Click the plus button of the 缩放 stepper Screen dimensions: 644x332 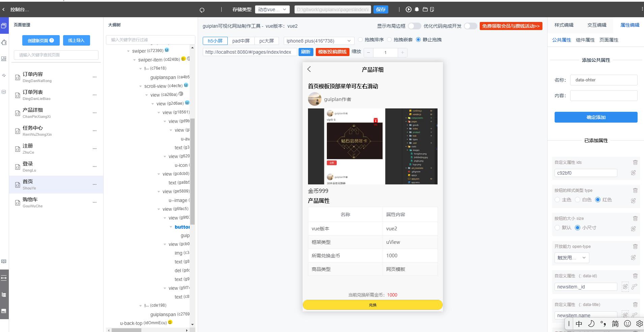coord(402,52)
